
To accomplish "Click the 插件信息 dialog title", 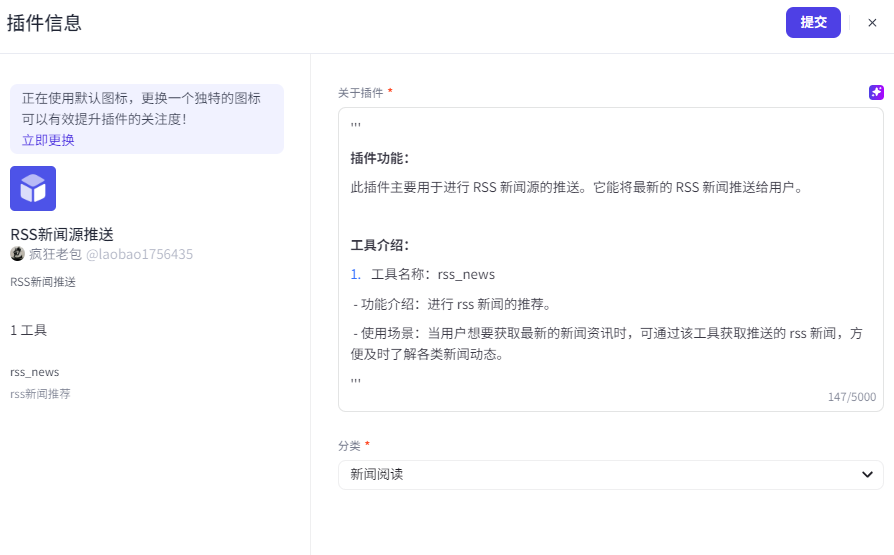I will tap(44, 23).
